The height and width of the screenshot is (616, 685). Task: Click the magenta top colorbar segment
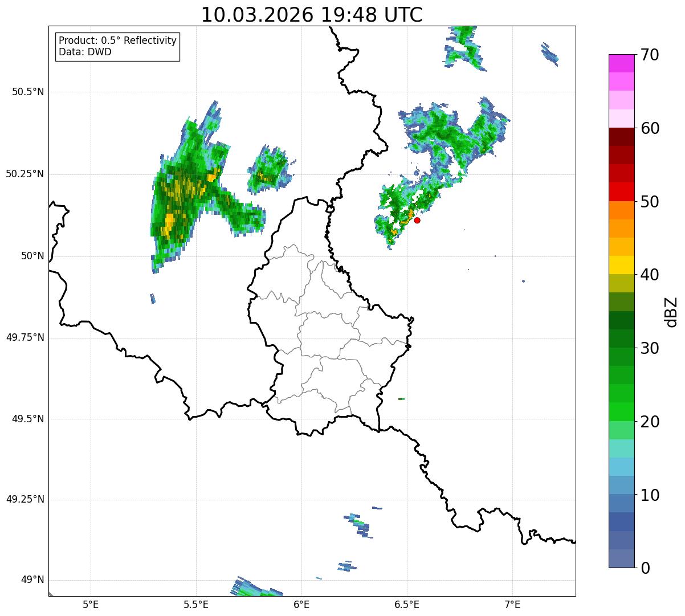tap(621, 63)
